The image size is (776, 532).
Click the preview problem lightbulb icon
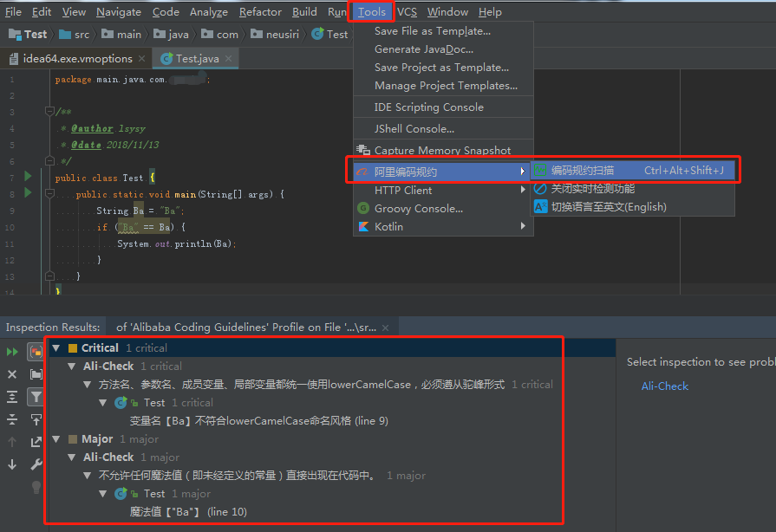[36, 485]
